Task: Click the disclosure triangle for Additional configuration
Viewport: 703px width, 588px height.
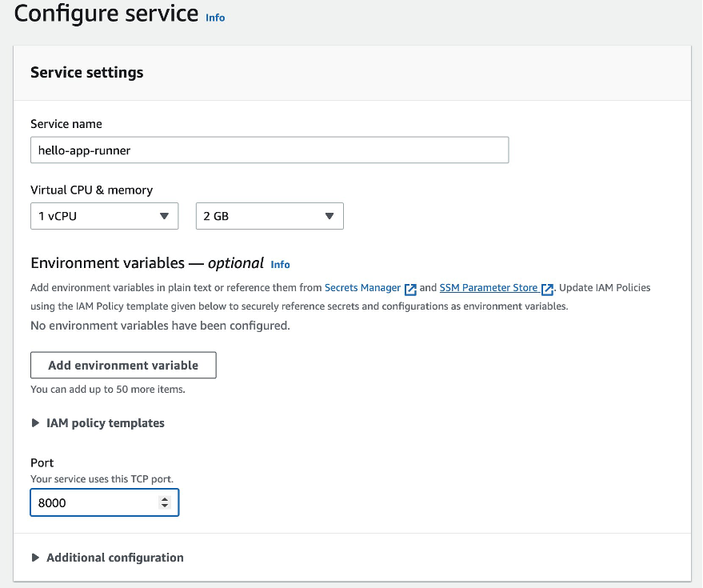Action: 35,558
